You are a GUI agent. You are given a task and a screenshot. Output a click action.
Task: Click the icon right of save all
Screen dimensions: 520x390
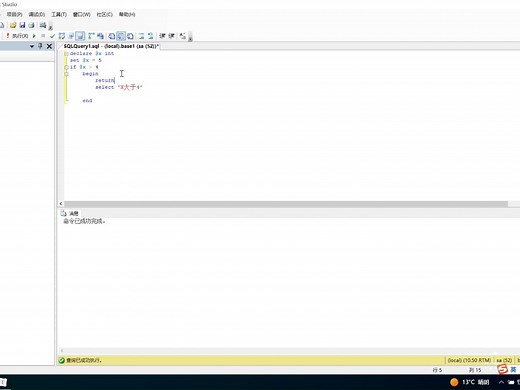(x=43, y=25)
